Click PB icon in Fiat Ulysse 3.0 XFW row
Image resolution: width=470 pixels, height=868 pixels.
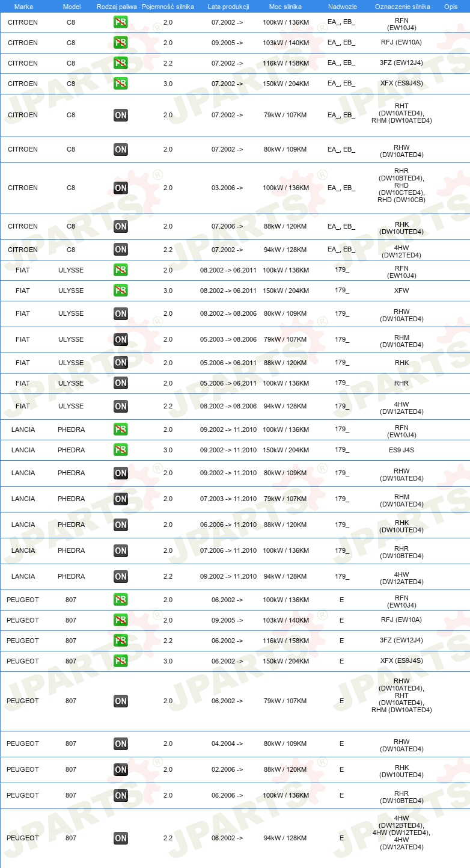tap(120, 291)
